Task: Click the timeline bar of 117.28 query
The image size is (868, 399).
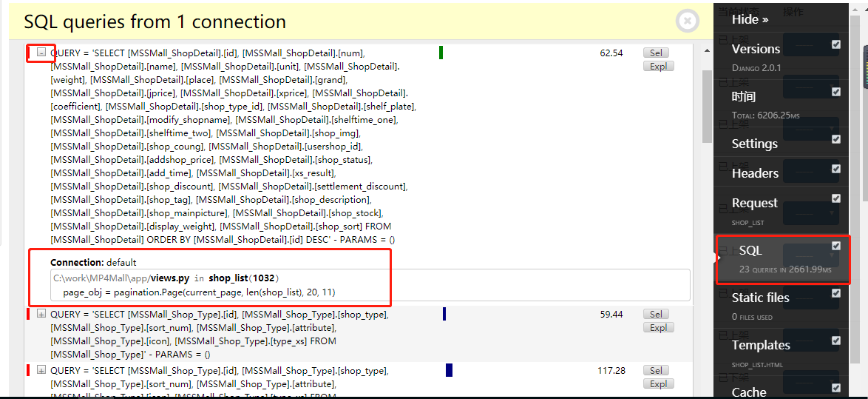Action: click(449, 370)
